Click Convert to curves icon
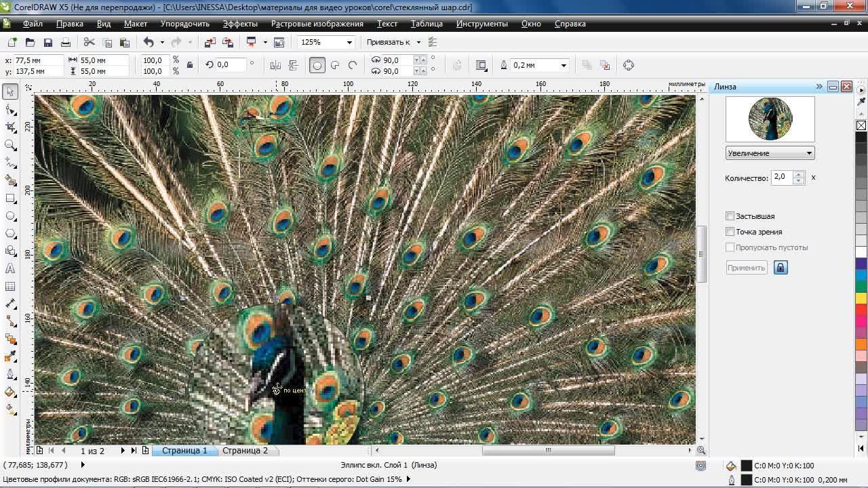The height and width of the screenshot is (488, 868). tap(629, 65)
